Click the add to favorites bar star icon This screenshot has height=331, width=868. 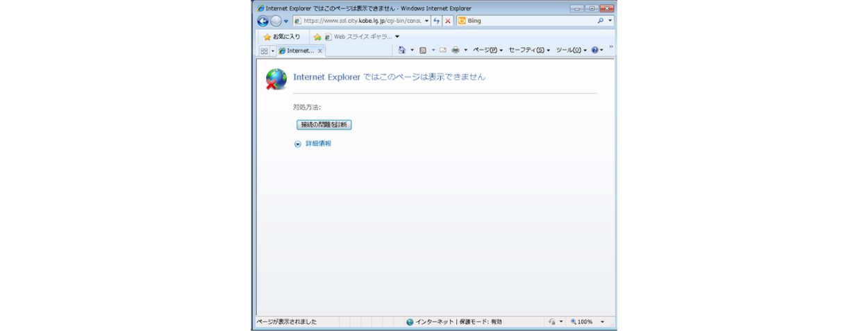click(x=317, y=37)
